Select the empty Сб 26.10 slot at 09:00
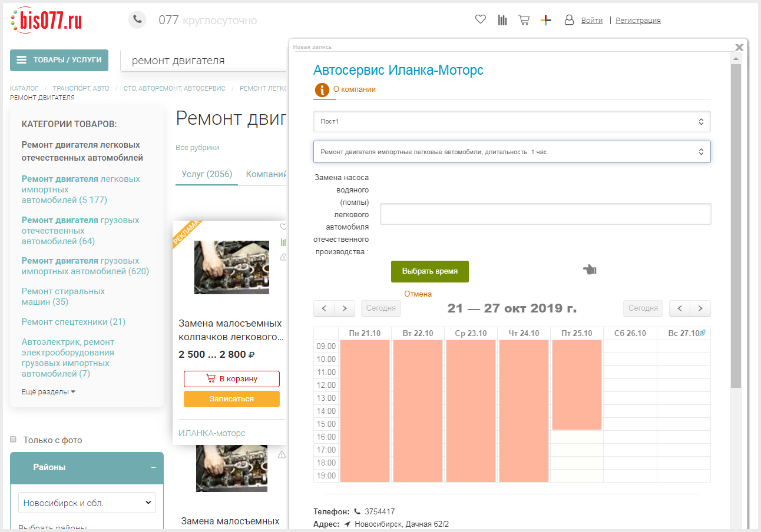Image resolution: width=761 pixels, height=532 pixels. tap(630, 346)
